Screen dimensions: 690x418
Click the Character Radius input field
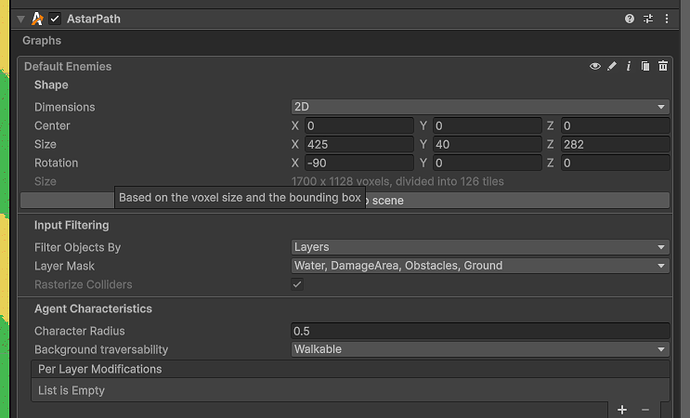479,331
